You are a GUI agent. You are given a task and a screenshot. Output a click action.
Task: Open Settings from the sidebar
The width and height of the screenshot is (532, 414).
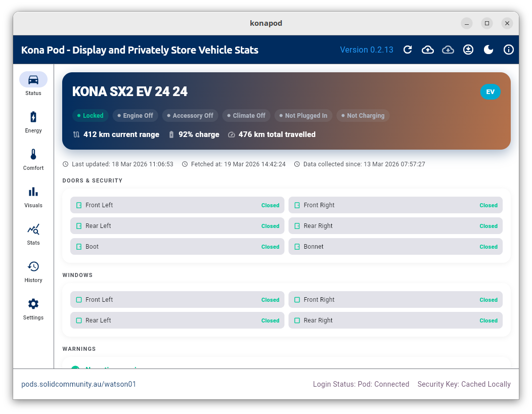tap(33, 308)
